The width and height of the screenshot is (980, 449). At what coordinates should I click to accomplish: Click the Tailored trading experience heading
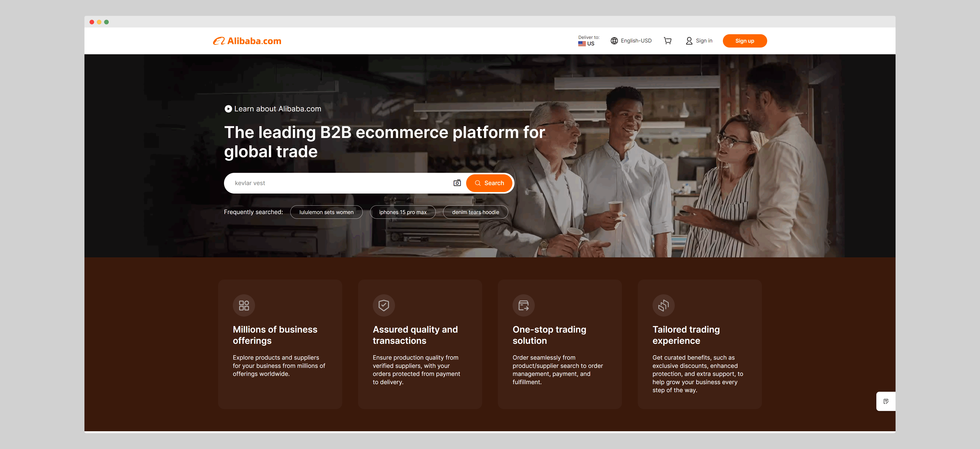click(686, 335)
